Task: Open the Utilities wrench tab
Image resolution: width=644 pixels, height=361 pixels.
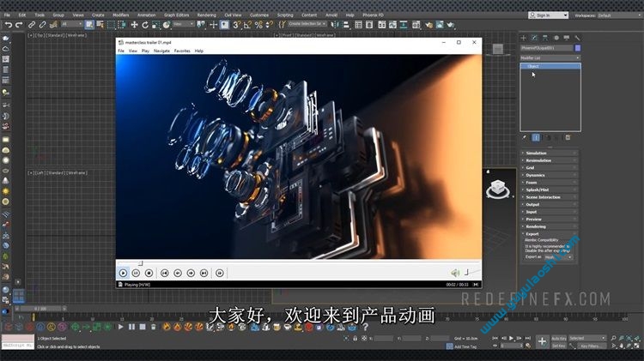Action: pos(578,38)
